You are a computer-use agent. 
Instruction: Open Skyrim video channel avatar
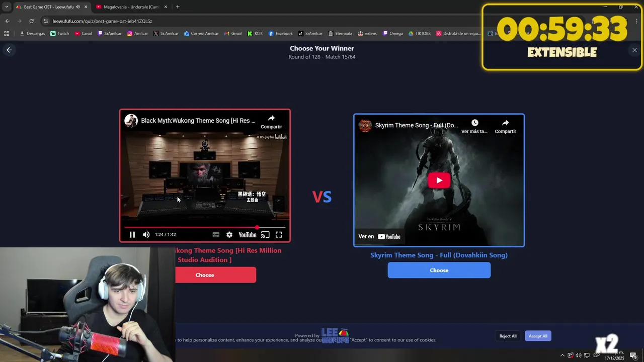pyautogui.click(x=365, y=126)
